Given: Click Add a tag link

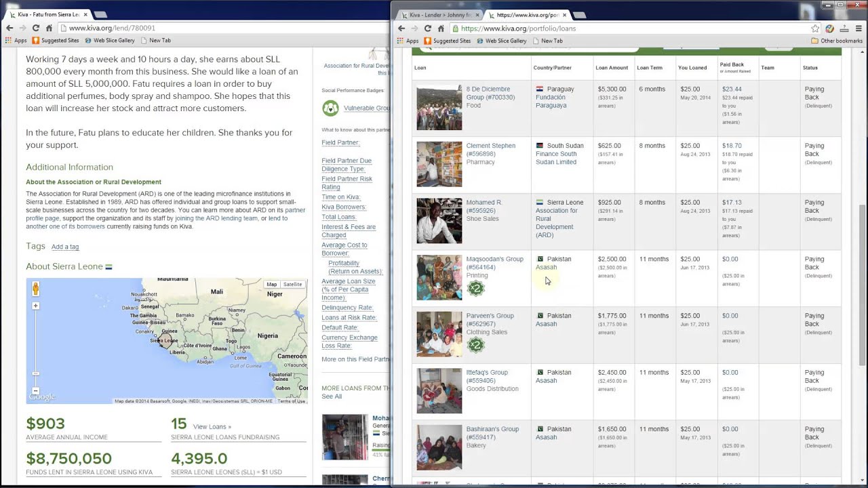Looking at the screenshot, I should click(65, 247).
